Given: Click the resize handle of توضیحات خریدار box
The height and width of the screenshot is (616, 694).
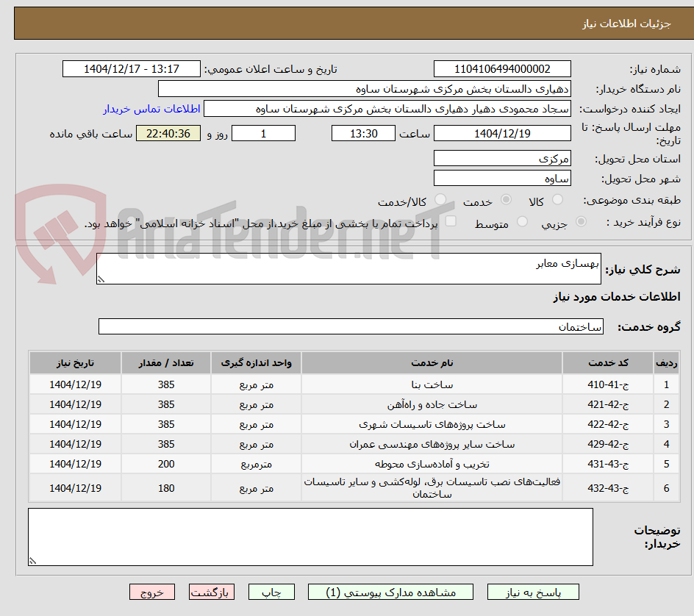Looking at the screenshot, I should 32,561.
